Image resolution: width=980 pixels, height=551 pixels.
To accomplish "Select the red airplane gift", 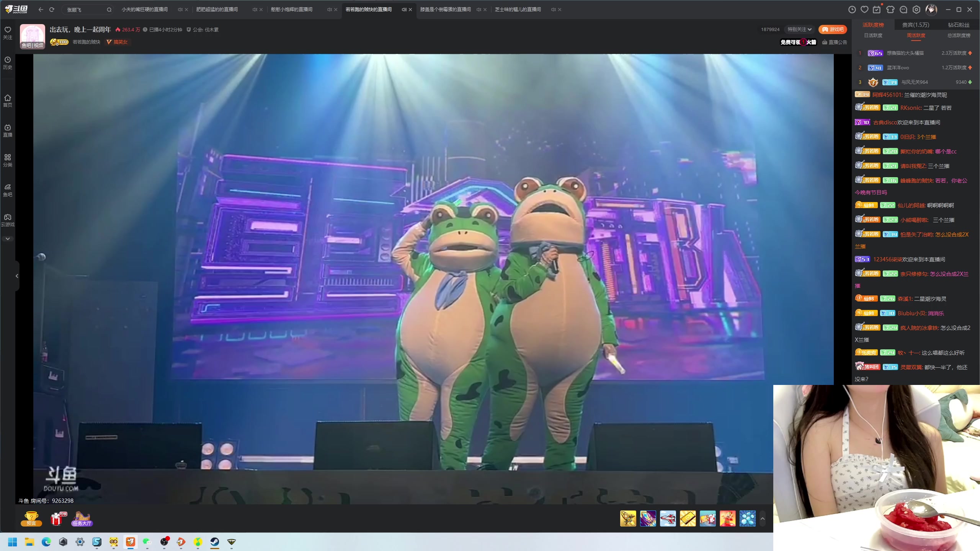I will coord(668,518).
